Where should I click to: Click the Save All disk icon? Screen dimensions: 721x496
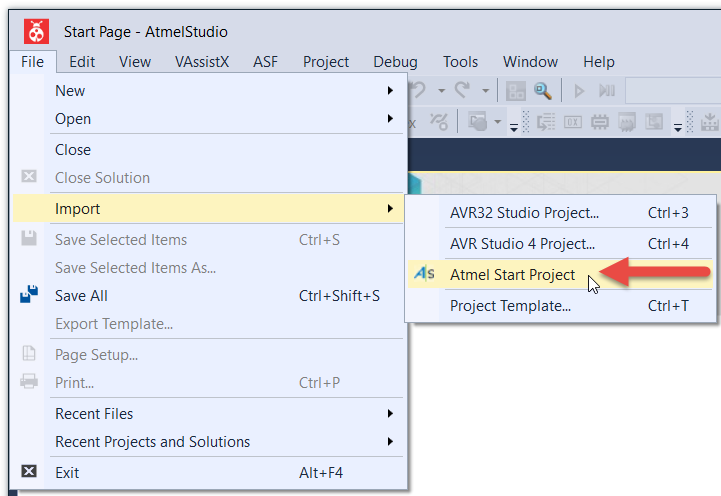point(29,296)
